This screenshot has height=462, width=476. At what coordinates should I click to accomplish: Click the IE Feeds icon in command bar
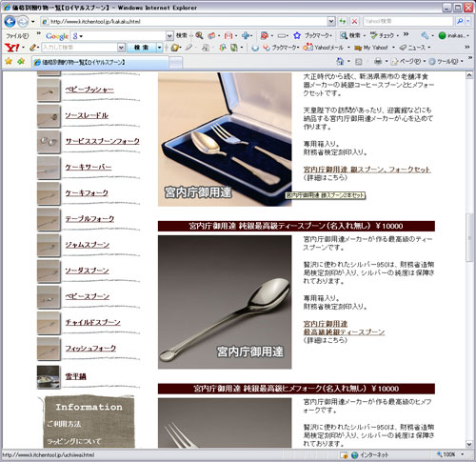coord(359,62)
